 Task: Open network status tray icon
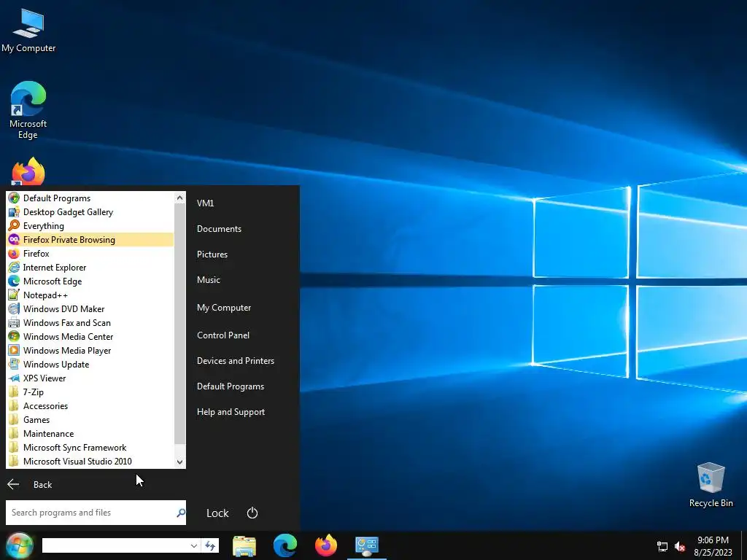point(662,546)
